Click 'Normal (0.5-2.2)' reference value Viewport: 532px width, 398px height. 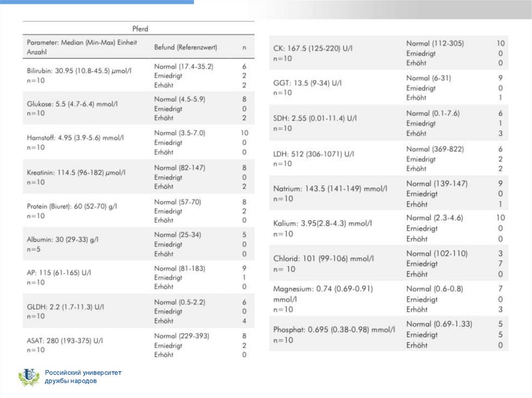click(179, 302)
